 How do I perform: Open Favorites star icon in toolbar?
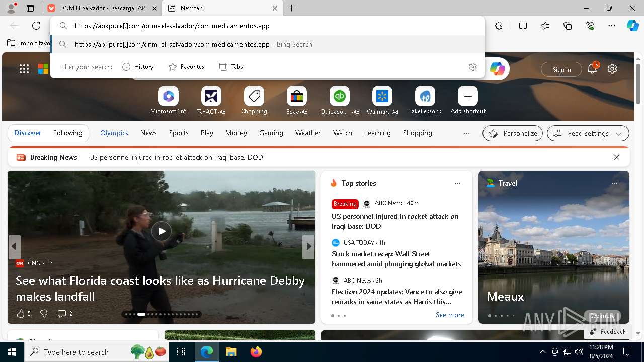(x=545, y=26)
